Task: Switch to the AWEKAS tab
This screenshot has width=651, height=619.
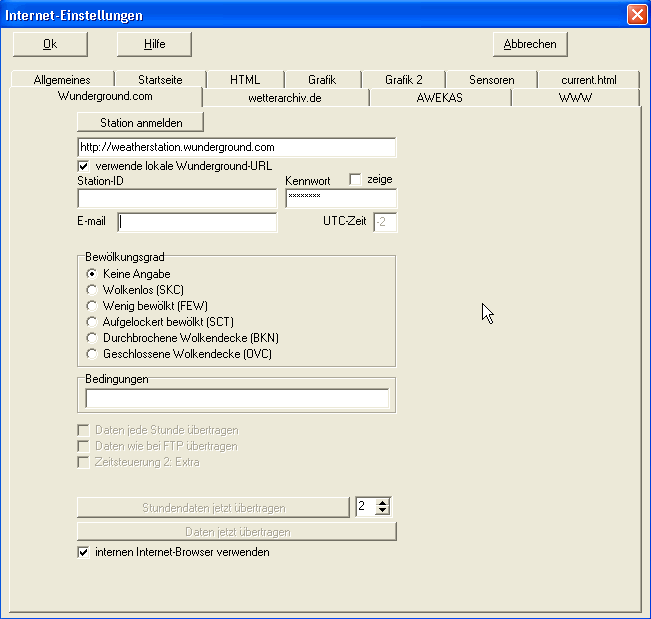Action: (440, 98)
